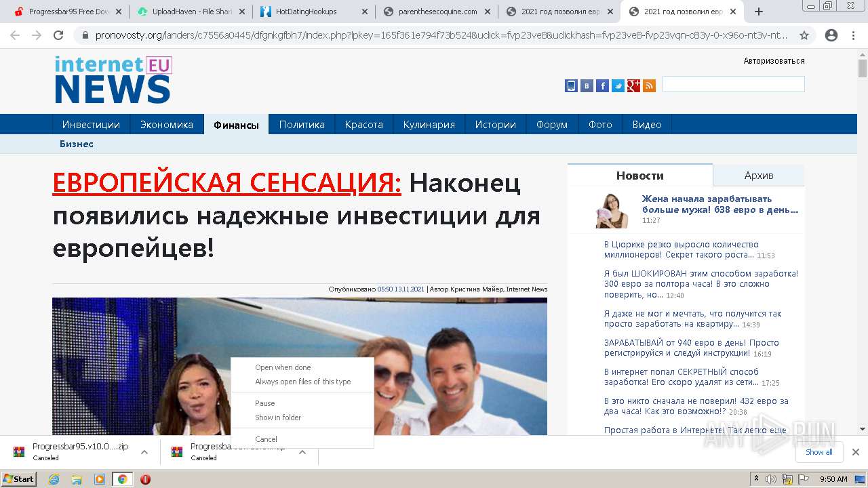Click the Start button
868x488 pixels.
18,479
